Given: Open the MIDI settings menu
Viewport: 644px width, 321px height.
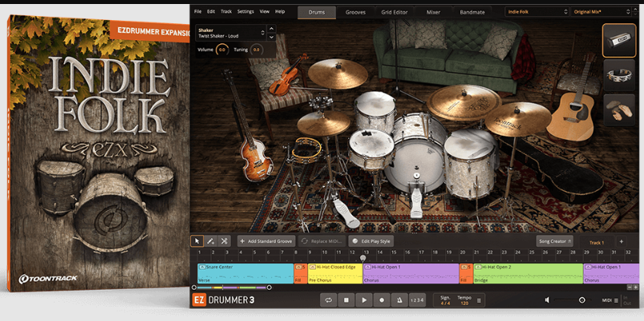Looking at the screenshot, I should coord(610,300).
